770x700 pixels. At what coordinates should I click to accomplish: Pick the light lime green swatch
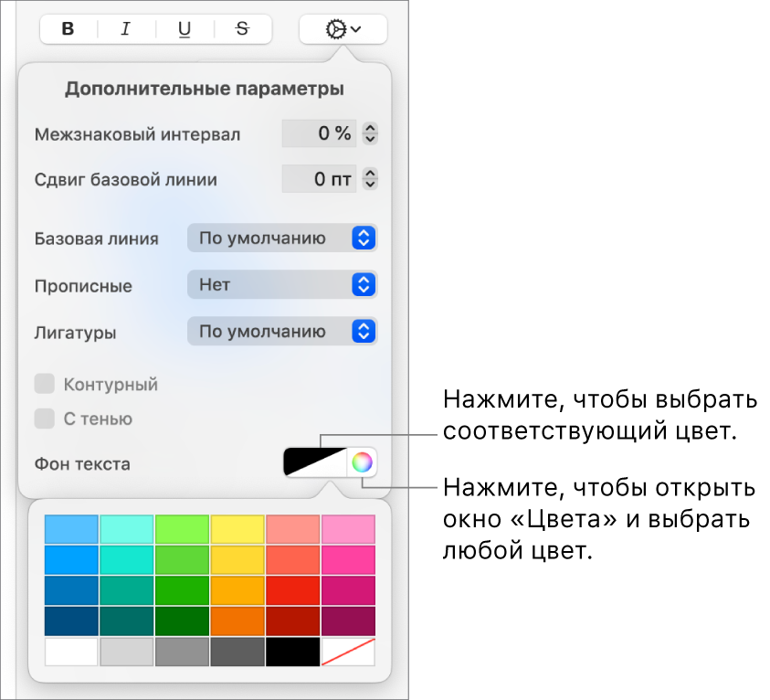pyautogui.click(x=182, y=529)
